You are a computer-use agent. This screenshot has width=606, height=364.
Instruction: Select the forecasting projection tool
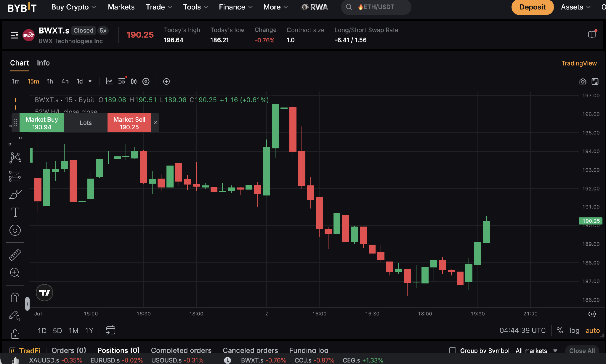15,176
